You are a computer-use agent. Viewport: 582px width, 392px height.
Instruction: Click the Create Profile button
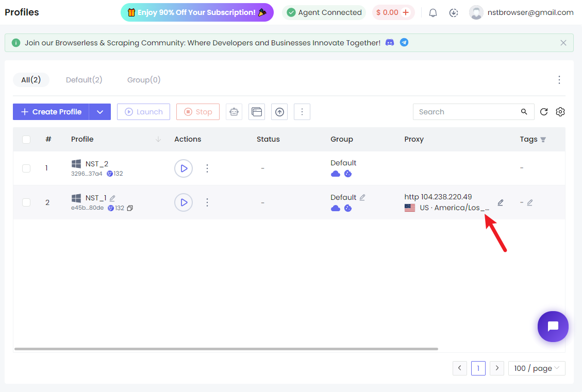tap(50, 112)
